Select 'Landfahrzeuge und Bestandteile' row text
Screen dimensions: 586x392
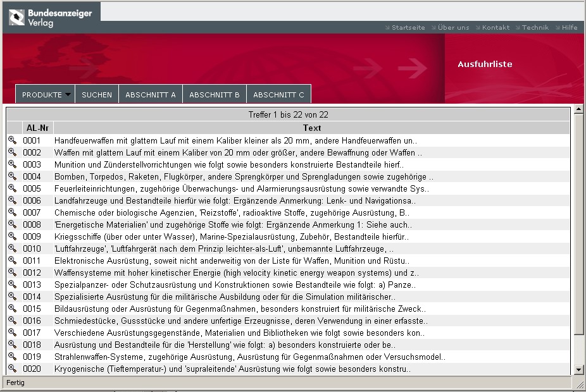pyautogui.click(x=235, y=201)
